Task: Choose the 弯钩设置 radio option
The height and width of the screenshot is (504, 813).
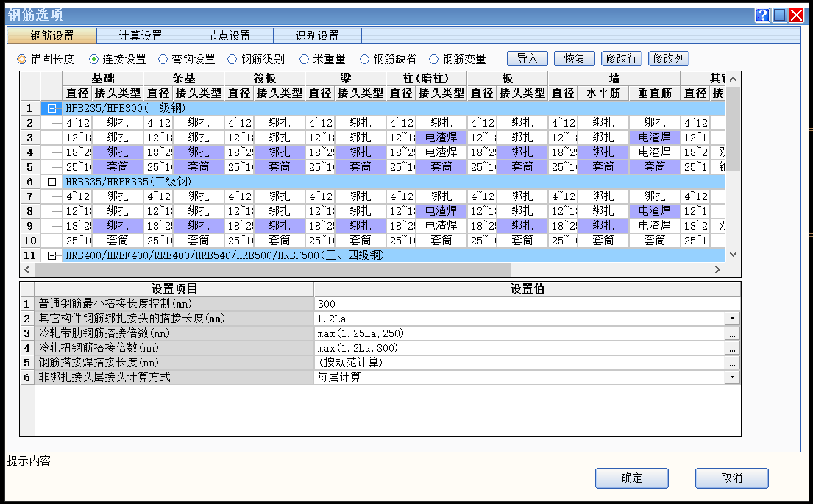Action: (187, 60)
